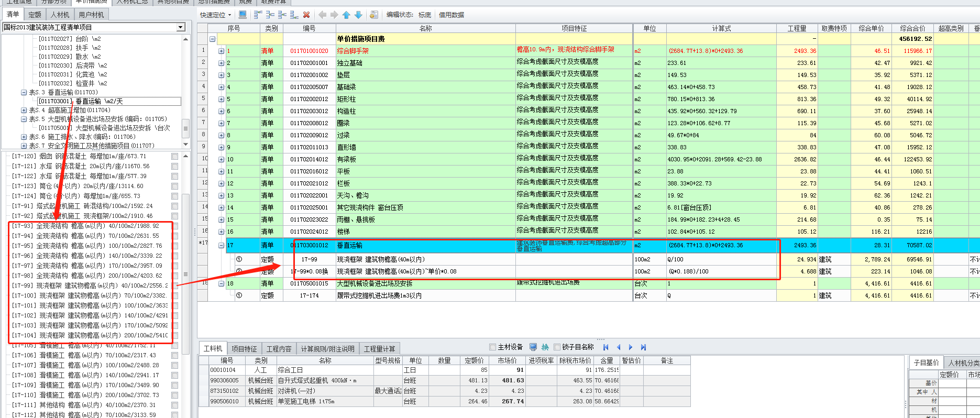Switch to the 定额 tab
The width and height of the screenshot is (980, 418).
point(35,15)
